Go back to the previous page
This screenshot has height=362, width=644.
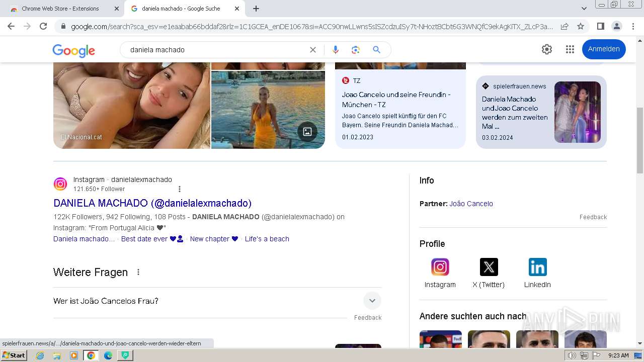pos(11,26)
